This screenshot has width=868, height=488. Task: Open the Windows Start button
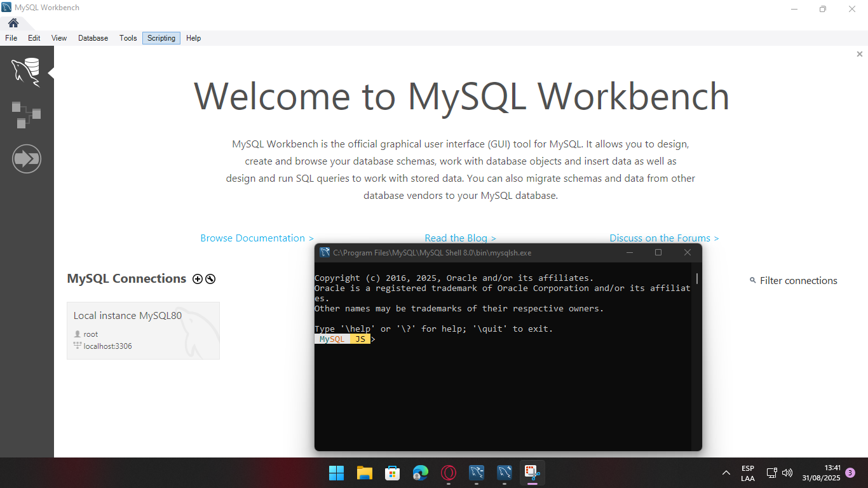tap(336, 473)
